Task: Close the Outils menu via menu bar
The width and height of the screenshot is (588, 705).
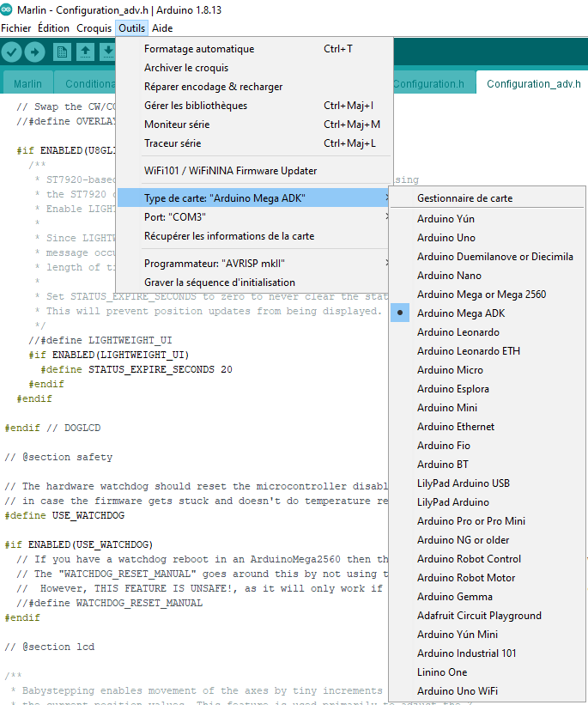Action: (x=131, y=28)
